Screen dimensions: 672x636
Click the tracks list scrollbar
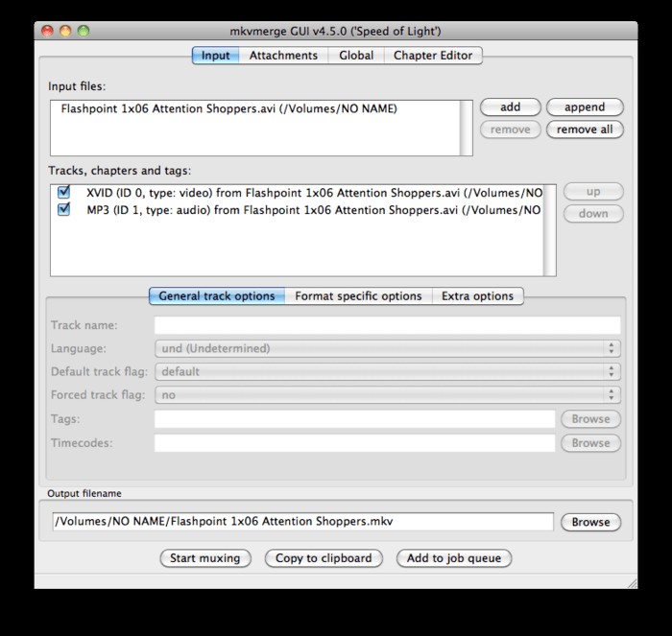click(549, 230)
